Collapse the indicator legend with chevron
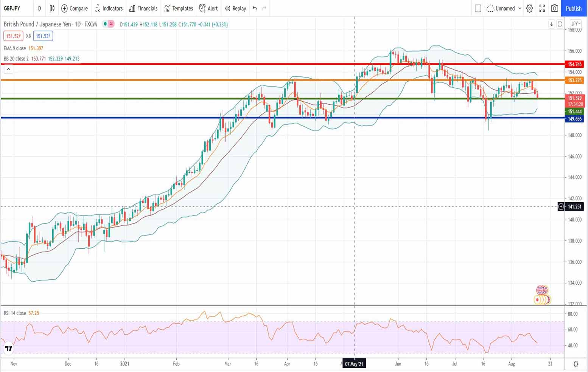588x372 pixels. pyautogui.click(x=8, y=69)
